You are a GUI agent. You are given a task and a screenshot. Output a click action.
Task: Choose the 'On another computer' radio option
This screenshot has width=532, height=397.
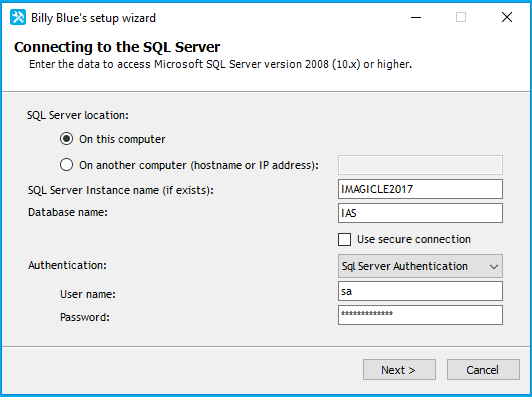tap(66, 165)
